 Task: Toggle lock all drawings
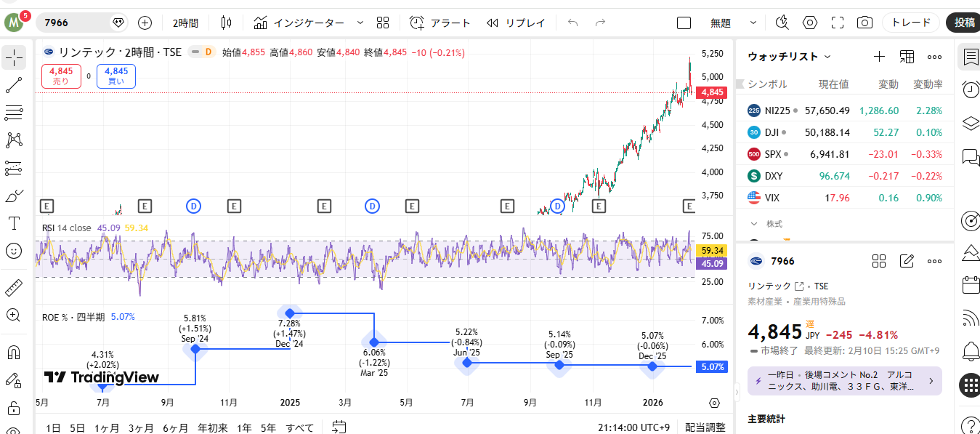point(14,408)
